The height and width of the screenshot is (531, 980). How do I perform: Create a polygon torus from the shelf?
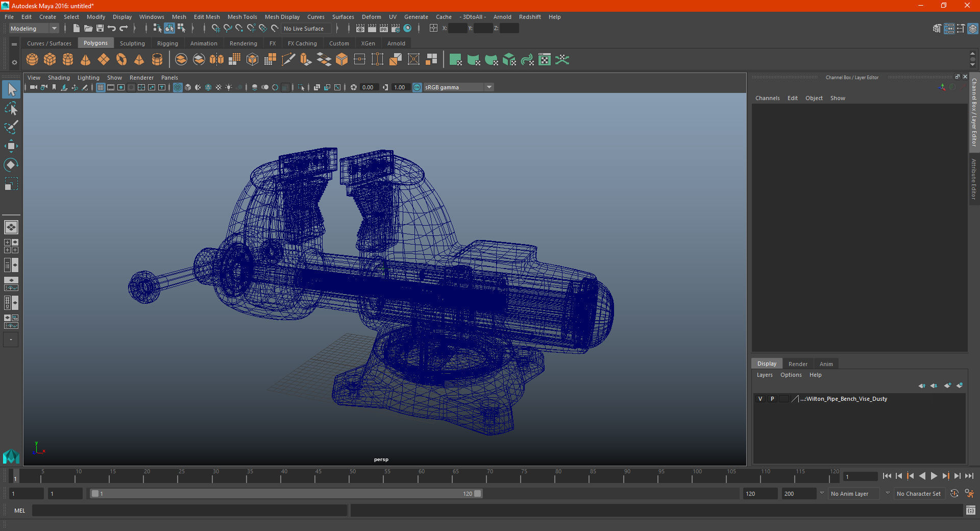coord(121,60)
